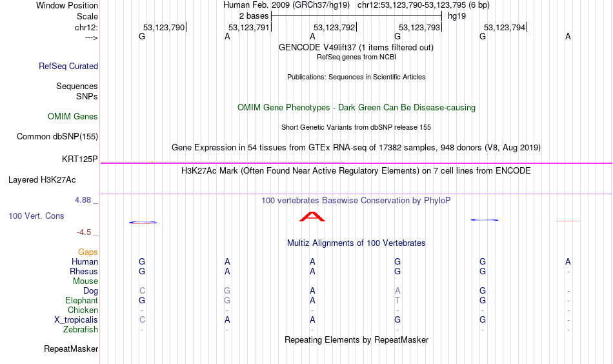The width and height of the screenshot is (613, 364).
Task: Click the faded Dog row A base
Action: click(x=397, y=290)
